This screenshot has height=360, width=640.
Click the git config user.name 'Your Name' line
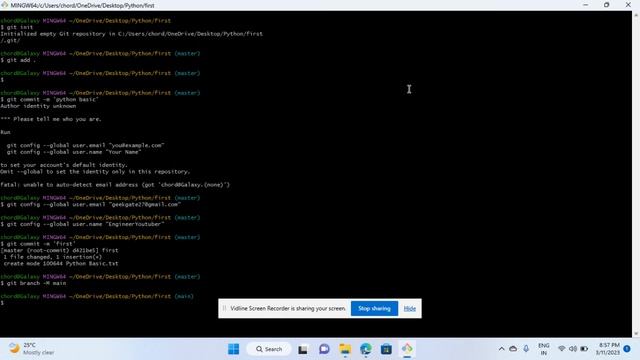coord(74,152)
